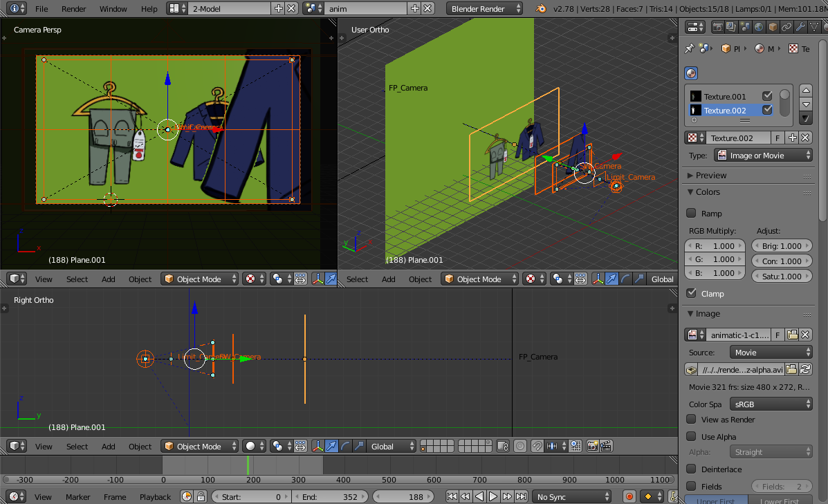Image resolution: width=828 pixels, height=504 pixels.
Task: Click the OpenGL render animation clapper icon
Action: pyautogui.click(x=606, y=447)
